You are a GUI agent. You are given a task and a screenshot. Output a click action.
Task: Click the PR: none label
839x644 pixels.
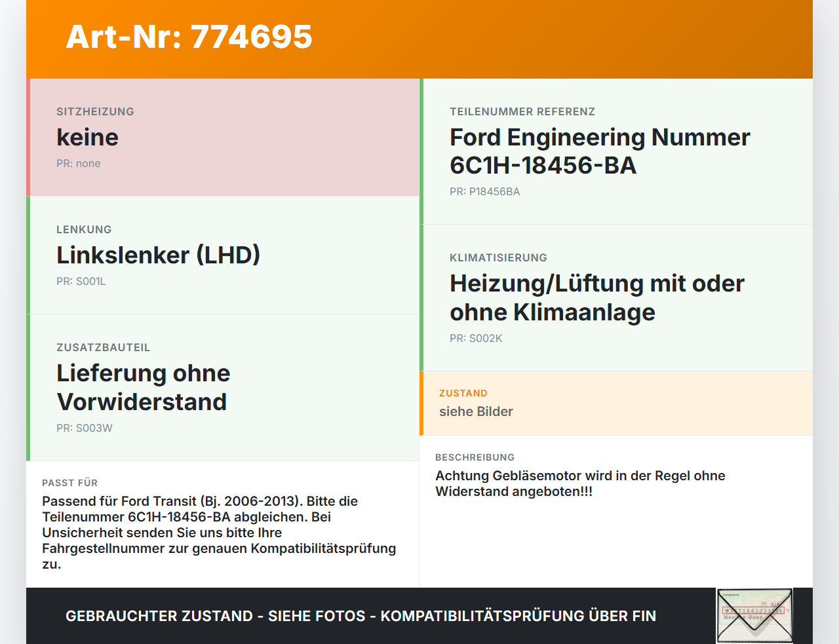[x=78, y=163]
